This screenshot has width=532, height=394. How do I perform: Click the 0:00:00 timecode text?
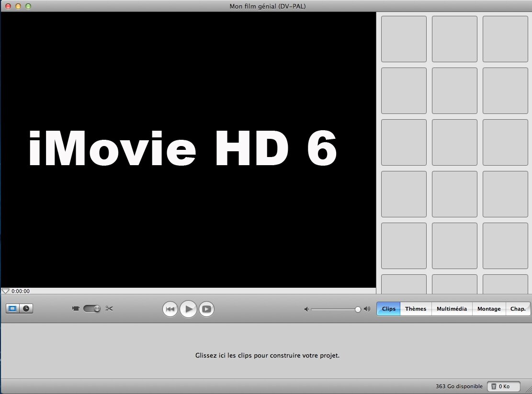click(x=21, y=291)
